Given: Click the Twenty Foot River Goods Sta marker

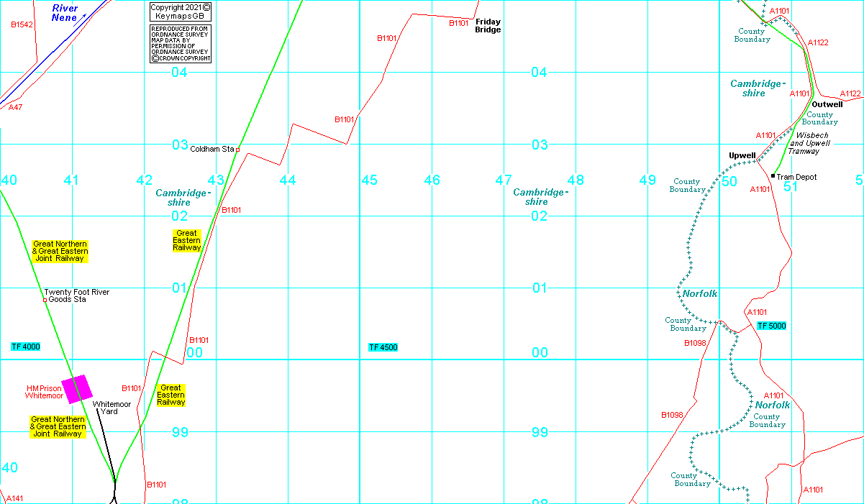Looking at the screenshot, I should (x=45, y=300).
